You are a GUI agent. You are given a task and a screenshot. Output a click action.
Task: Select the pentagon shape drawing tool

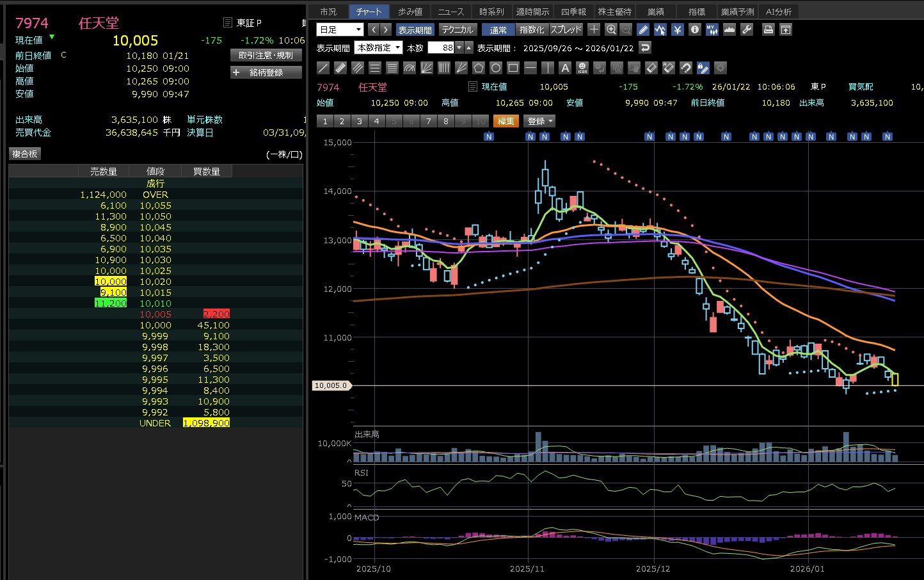coord(479,68)
